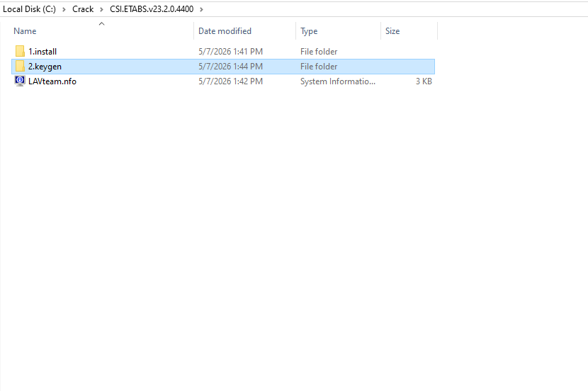Expand chevron after Crack breadcrumb

click(101, 9)
